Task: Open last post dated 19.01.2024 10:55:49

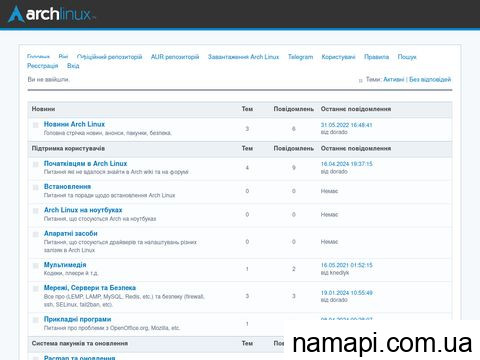Action: pyautogui.click(x=346, y=293)
